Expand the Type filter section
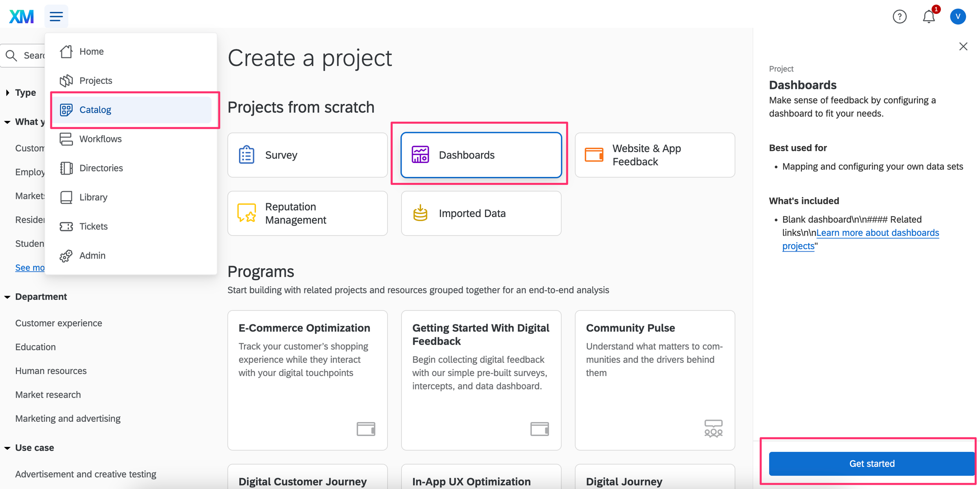This screenshot has width=980, height=489. 21,92
